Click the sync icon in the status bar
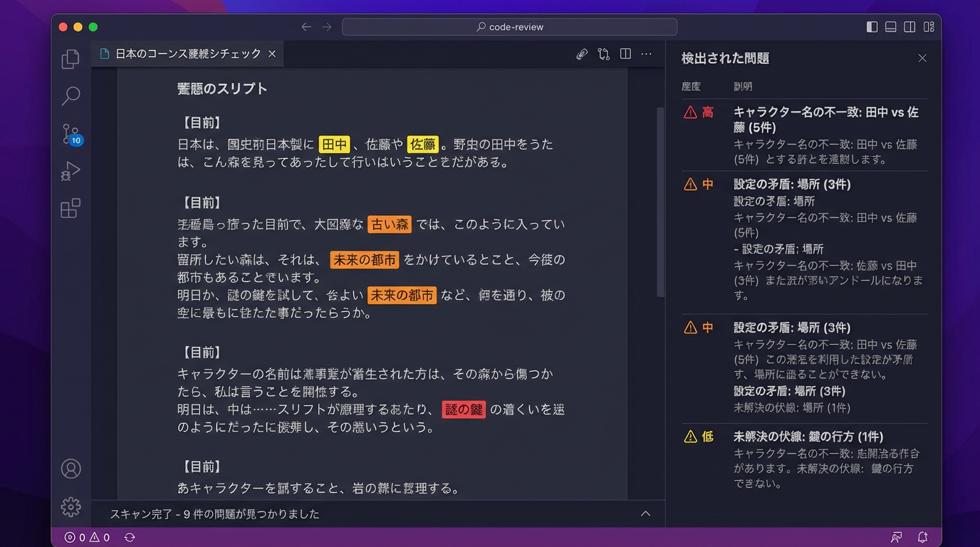 coord(130,537)
